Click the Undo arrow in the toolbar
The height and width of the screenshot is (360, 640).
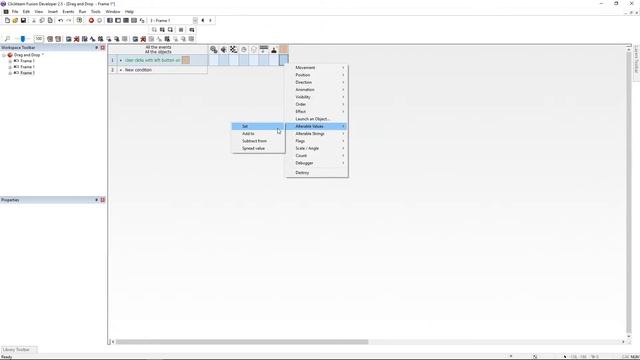[x=60, y=20]
